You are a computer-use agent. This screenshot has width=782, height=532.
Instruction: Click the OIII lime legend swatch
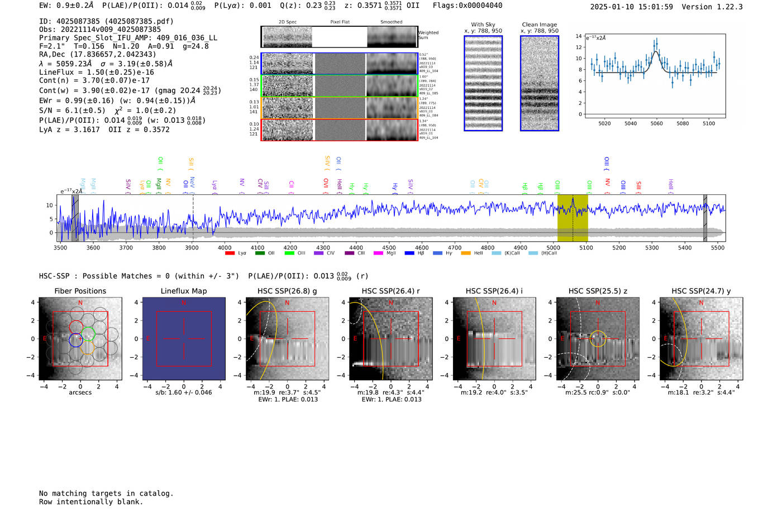click(289, 253)
